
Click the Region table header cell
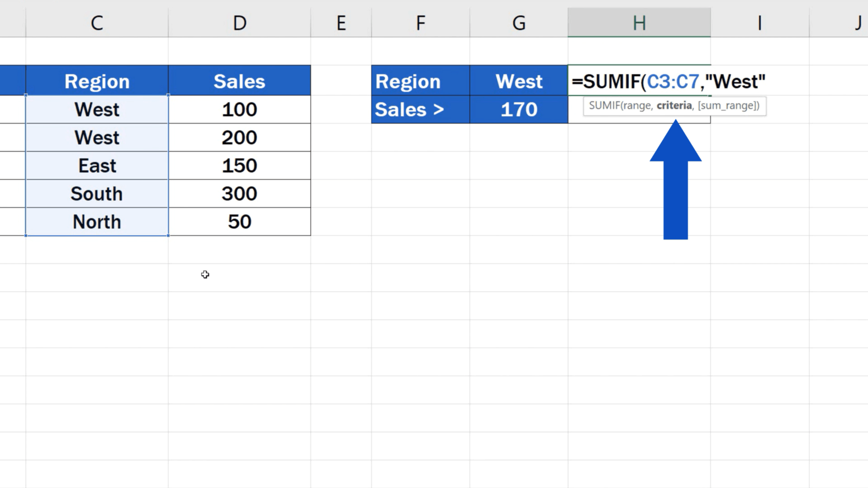coord(97,81)
